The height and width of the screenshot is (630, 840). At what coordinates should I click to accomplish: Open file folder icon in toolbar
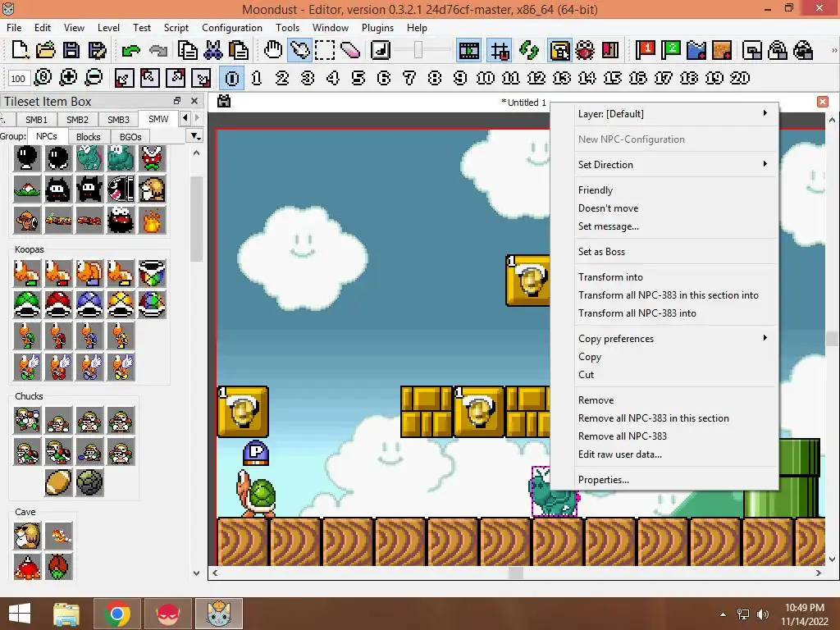click(46, 50)
